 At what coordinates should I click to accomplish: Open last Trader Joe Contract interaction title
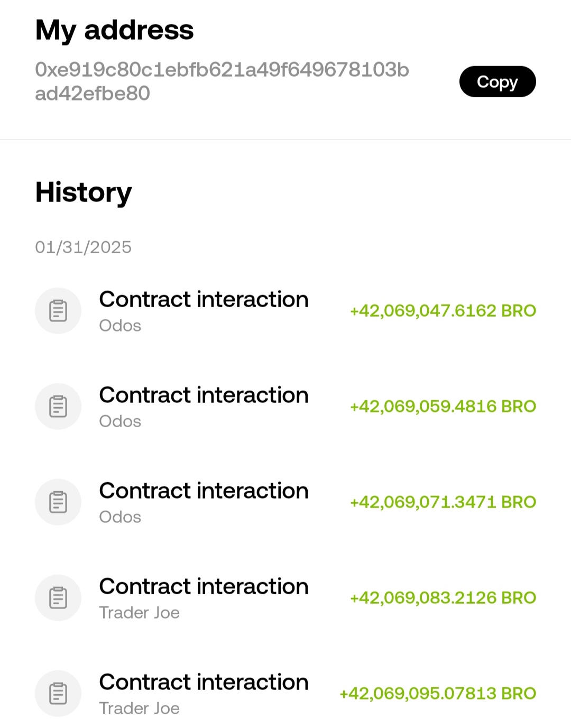click(204, 683)
